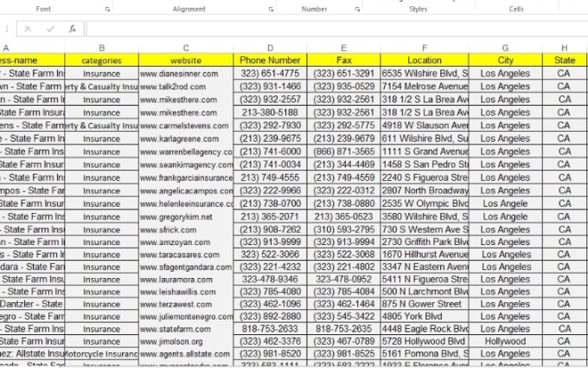The height and width of the screenshot is (368, 588).
Task: Click the www.carmelstevens.com cell
Action: pyautogui.click(x=186, y=126)
